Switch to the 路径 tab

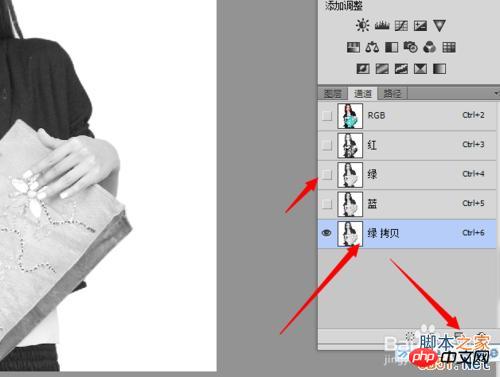(392, 94)
